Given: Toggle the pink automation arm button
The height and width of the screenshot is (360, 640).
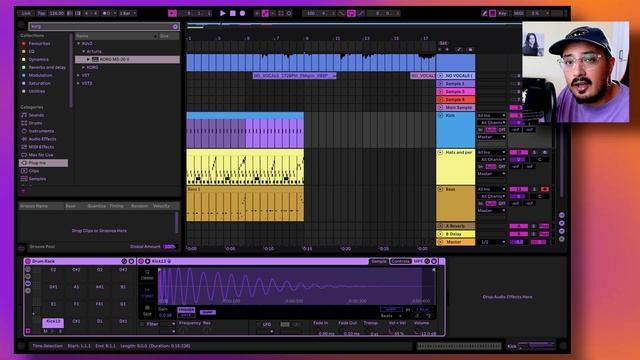Looking at the screenshot, I should [265, 13].
